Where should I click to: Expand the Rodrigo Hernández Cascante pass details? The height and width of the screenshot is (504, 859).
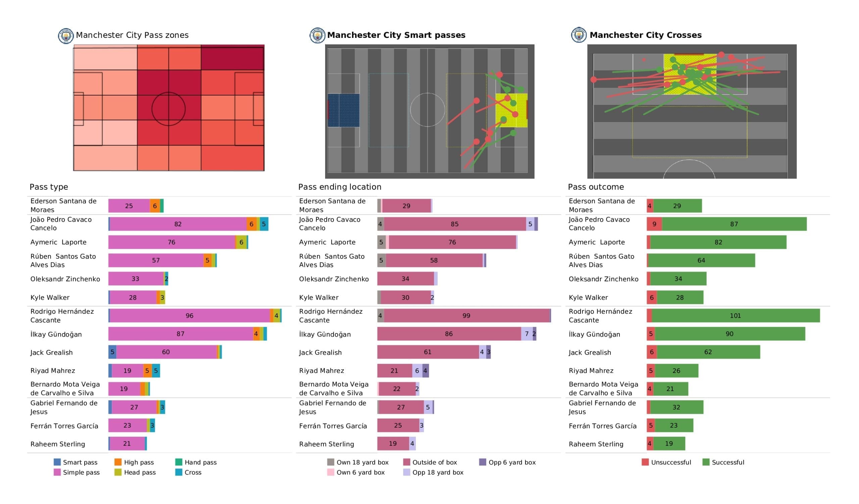[60, 315]
